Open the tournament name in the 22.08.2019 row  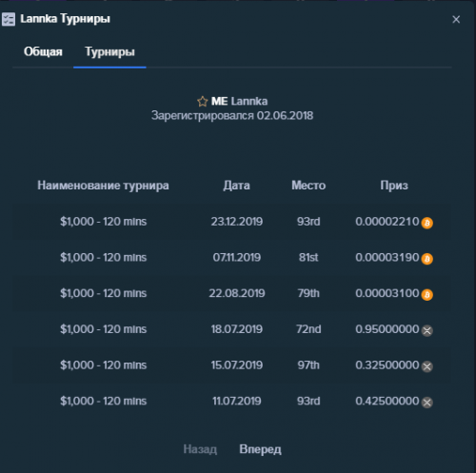coord(104,293)
